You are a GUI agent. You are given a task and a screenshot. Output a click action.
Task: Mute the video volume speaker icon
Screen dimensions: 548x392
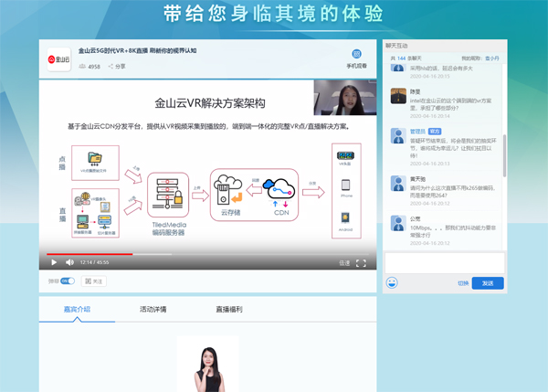click(x=69, y=263)
